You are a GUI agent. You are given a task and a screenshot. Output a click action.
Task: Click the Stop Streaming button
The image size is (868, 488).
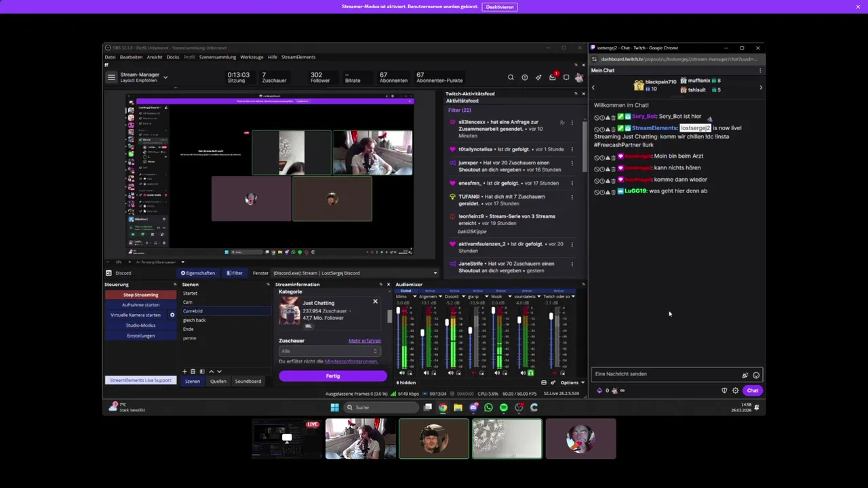[x=140, y=295]
